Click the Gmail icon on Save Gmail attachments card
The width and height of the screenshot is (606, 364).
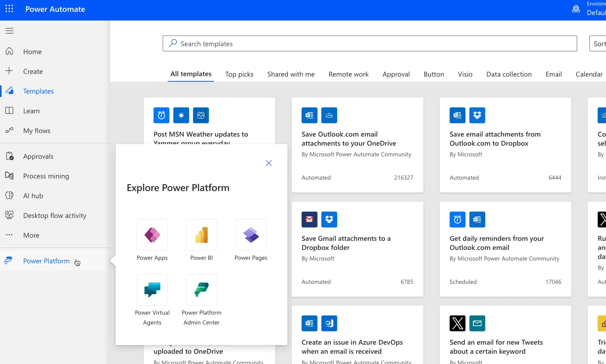tap(310, 220)
